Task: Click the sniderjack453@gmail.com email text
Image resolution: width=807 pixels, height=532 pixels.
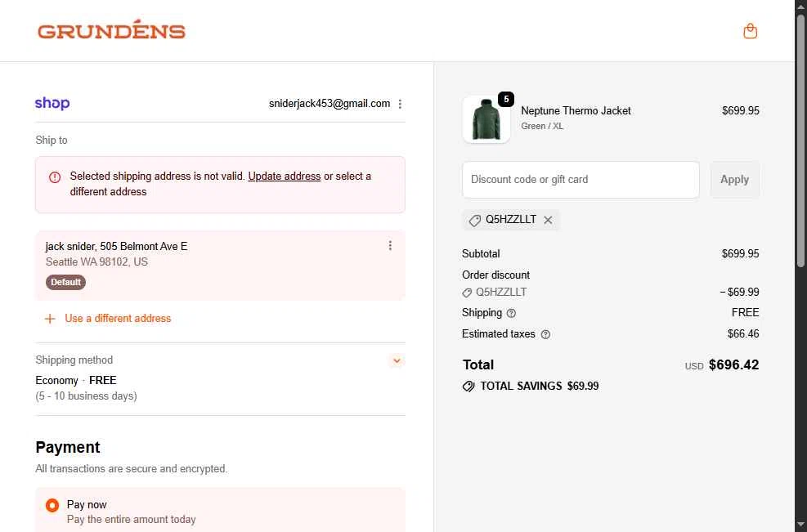Action: click(x=330, y=104)
